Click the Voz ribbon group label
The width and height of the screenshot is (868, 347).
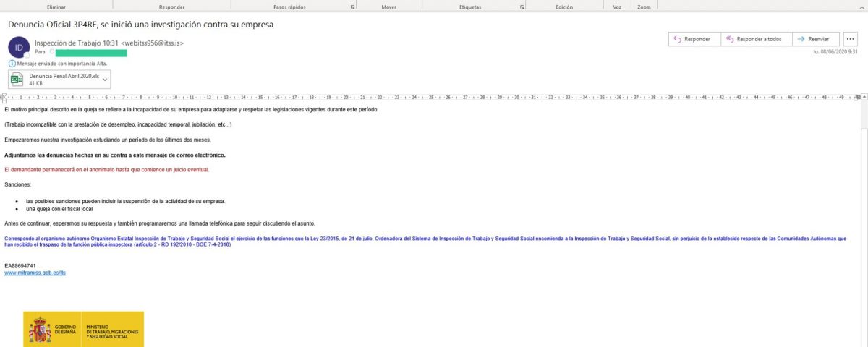(617, 6)
